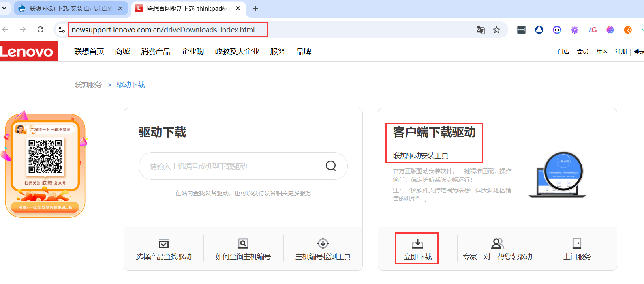Click the 如何查询主机编号 magnifier icon
The width and height of the screenshot is (644, 284).
[x=243, y=243]
